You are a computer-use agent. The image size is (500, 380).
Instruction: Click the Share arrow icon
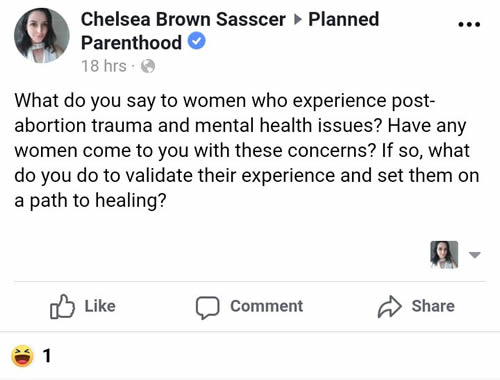click(x=389, y=306)
